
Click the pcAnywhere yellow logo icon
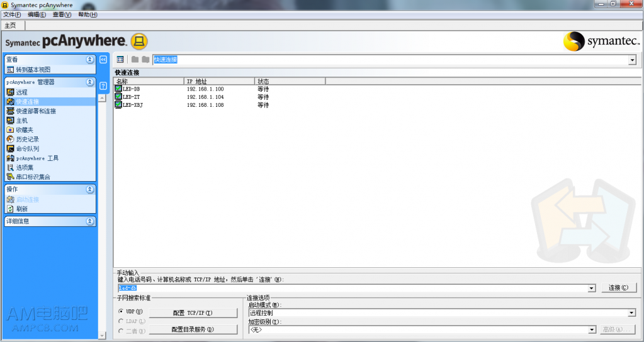click(139, 41)
